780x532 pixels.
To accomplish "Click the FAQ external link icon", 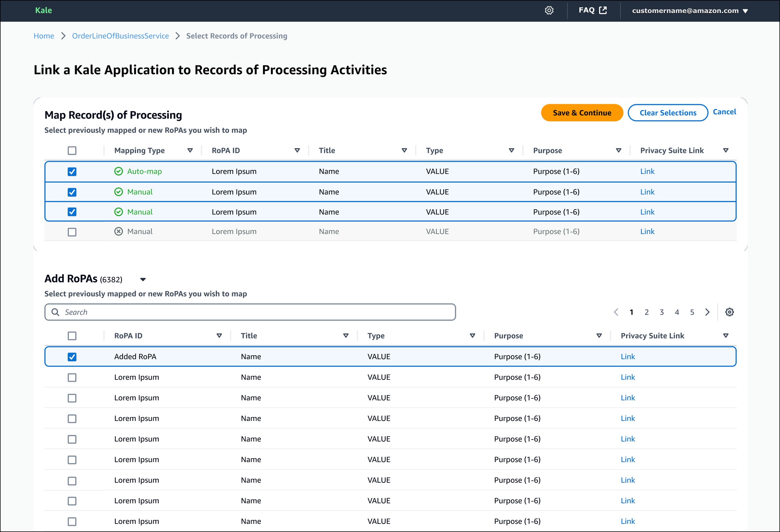I will tap(603, 10).
